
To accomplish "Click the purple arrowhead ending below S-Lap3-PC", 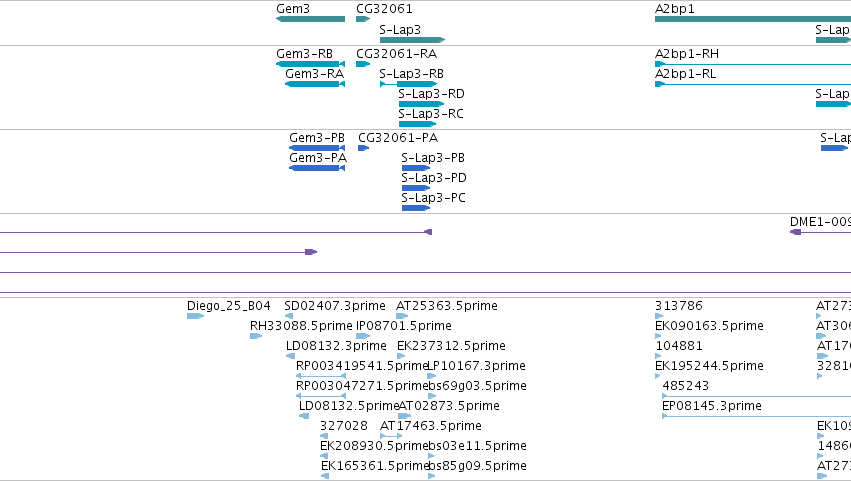I will click(428, 232).
